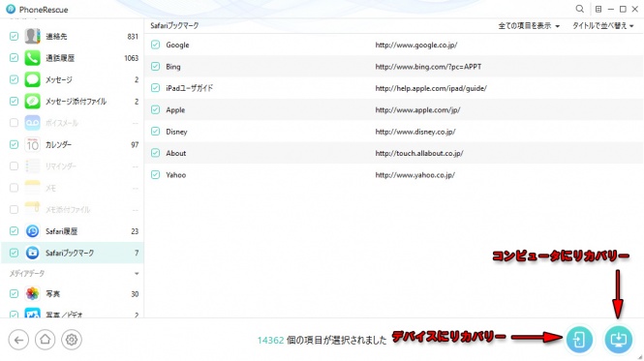Select the message attachments (メッセージ添付ファイル) icon
Screen dimensions: 644x361
33,101
